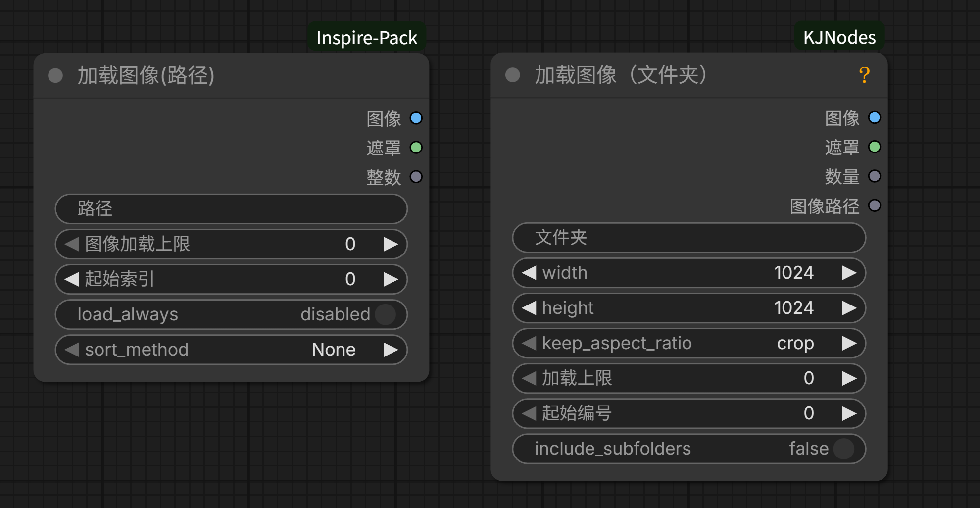Select next sort_method option with right arrow

tap(391, 350)
